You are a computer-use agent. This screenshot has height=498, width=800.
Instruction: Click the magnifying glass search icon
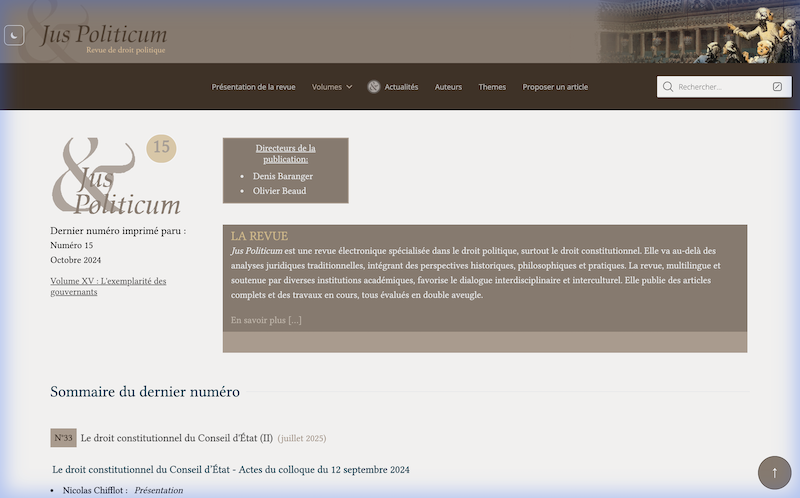(668, 87)
